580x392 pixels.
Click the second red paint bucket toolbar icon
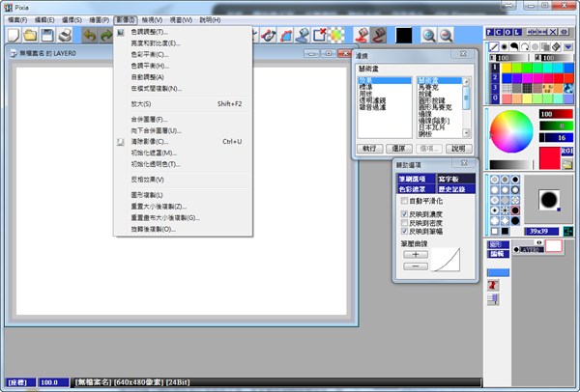[x=379, y=36]
